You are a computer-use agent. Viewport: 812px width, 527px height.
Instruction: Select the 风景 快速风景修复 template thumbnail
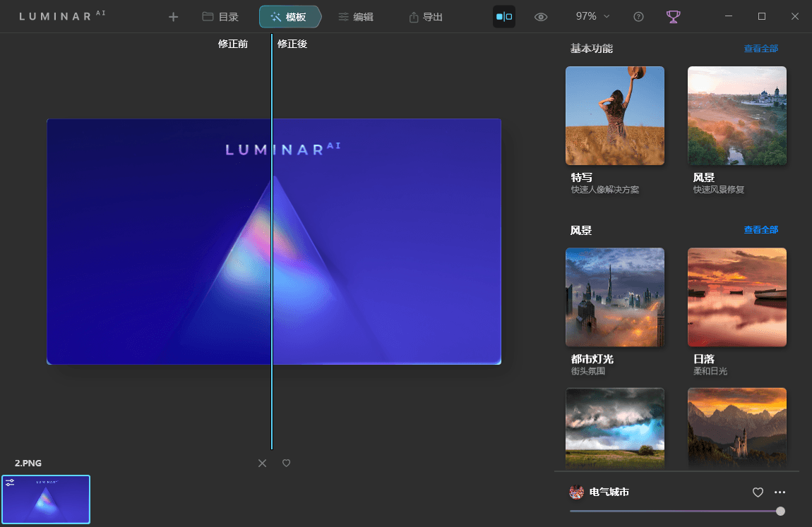(737, 116)
